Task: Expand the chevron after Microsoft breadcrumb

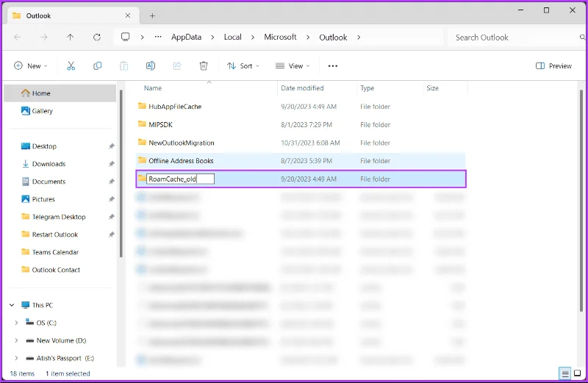Action: pyautogui.click(x=308, y=37)
